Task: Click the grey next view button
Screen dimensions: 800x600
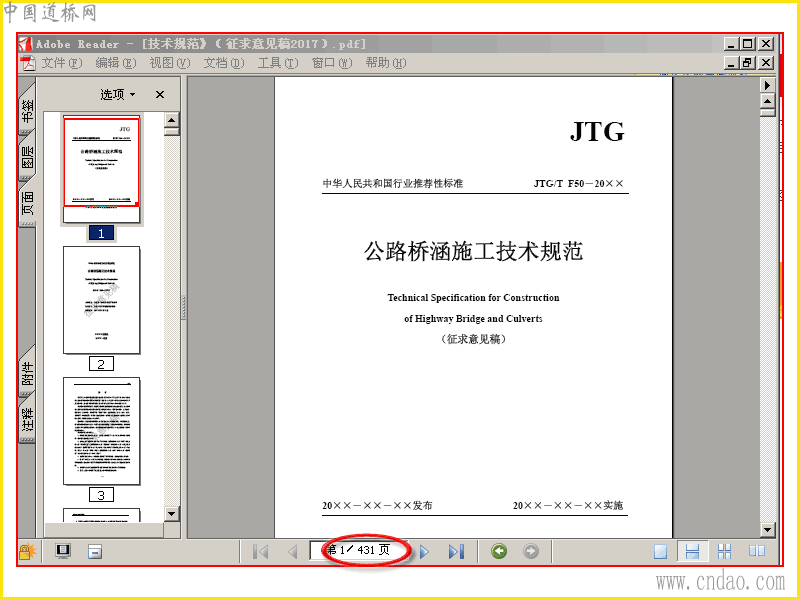Action: click(531, 551)
